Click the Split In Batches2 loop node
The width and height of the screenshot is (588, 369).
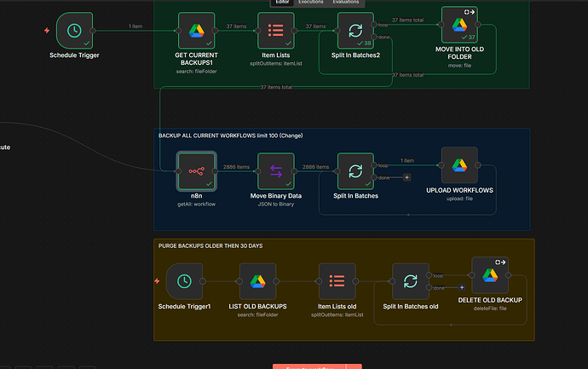355,31
